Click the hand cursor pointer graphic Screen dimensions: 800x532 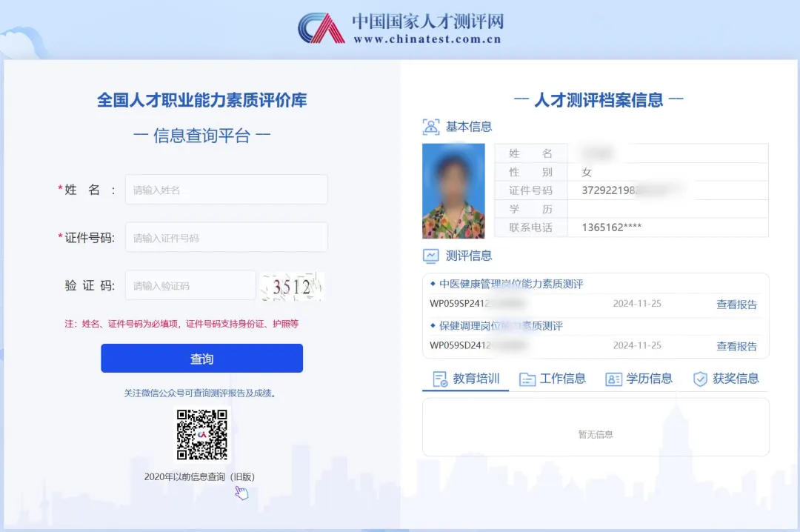241,491
